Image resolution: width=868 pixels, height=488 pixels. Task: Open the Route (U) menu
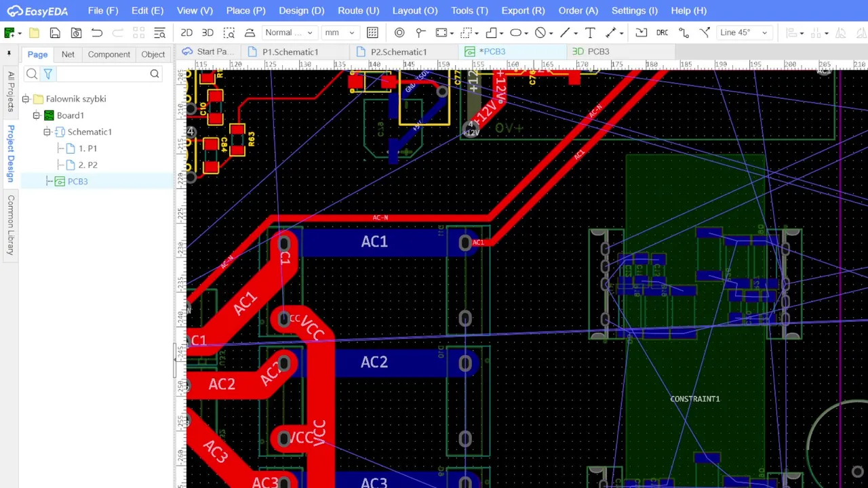[x=358, y=10]
